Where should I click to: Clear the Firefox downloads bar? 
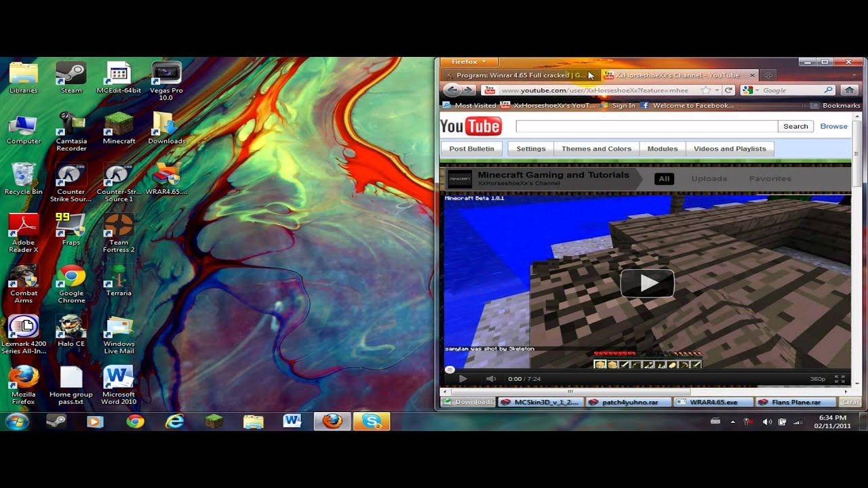tap(851, 402)
